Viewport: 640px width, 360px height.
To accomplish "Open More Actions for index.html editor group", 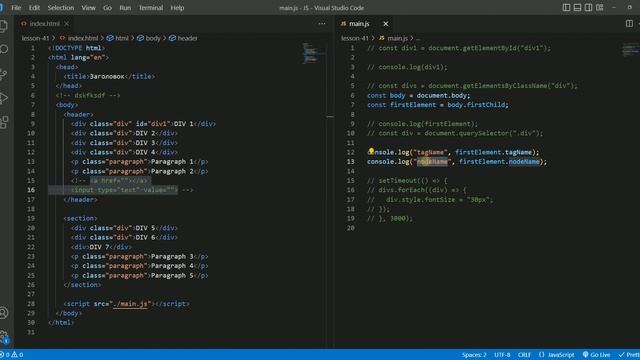I will tap(322, 24).
